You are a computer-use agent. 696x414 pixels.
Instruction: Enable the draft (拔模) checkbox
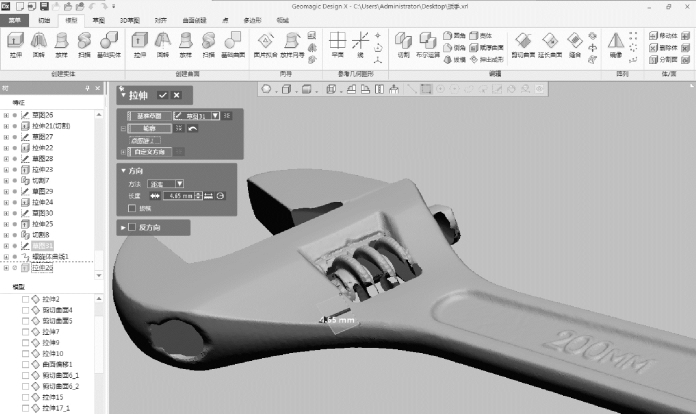132,209
